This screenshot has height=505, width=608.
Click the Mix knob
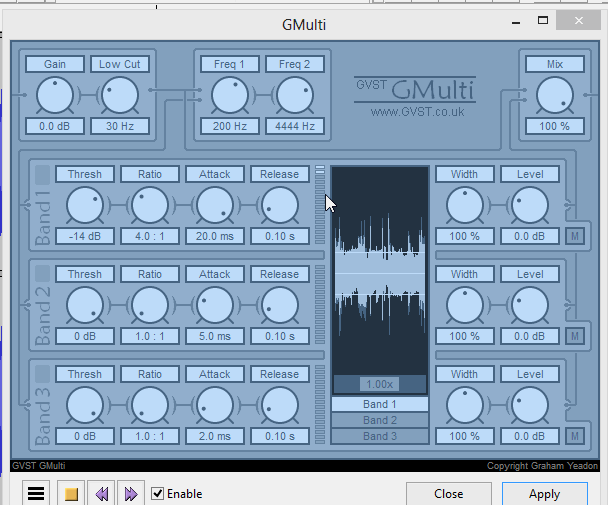[555, 95]
